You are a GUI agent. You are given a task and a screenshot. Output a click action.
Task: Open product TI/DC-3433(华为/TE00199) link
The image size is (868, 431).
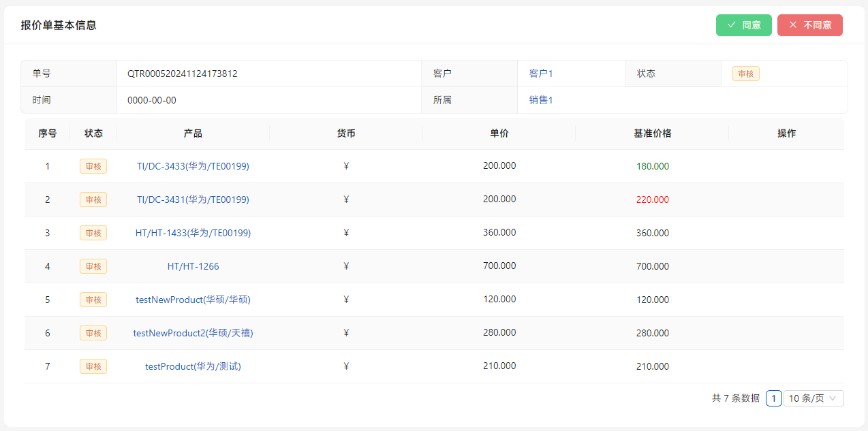(193, 166)
